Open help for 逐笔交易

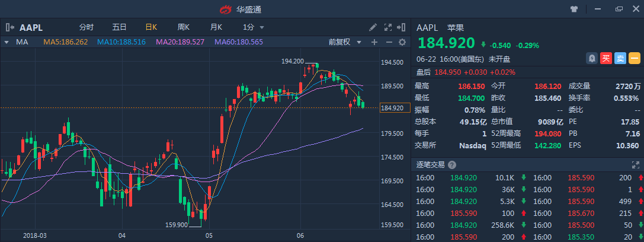tap(452, 165)
